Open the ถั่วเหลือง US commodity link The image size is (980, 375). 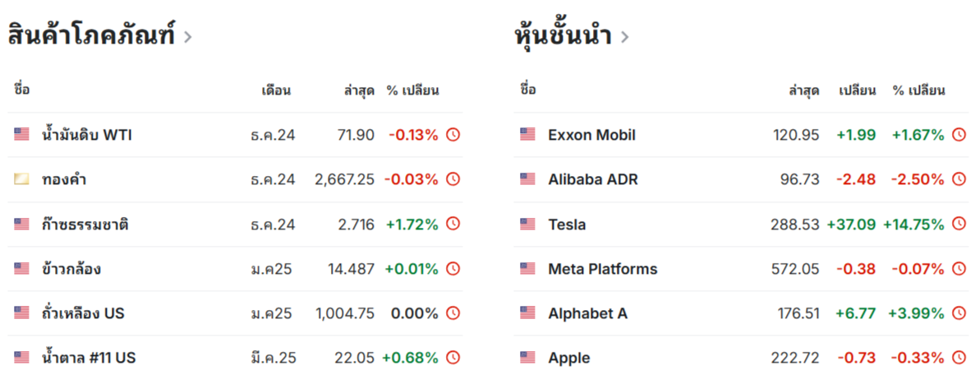pos(83,312)
